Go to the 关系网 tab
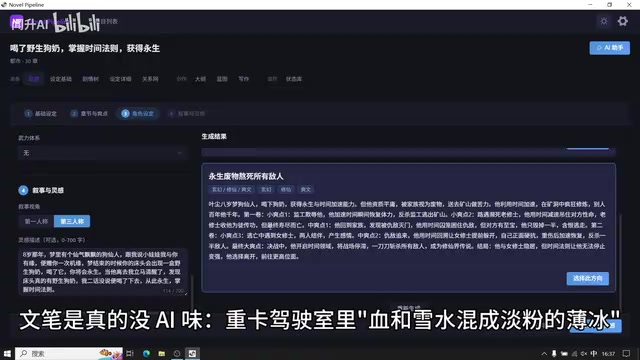The image size is (640, 360). point(150,79)
